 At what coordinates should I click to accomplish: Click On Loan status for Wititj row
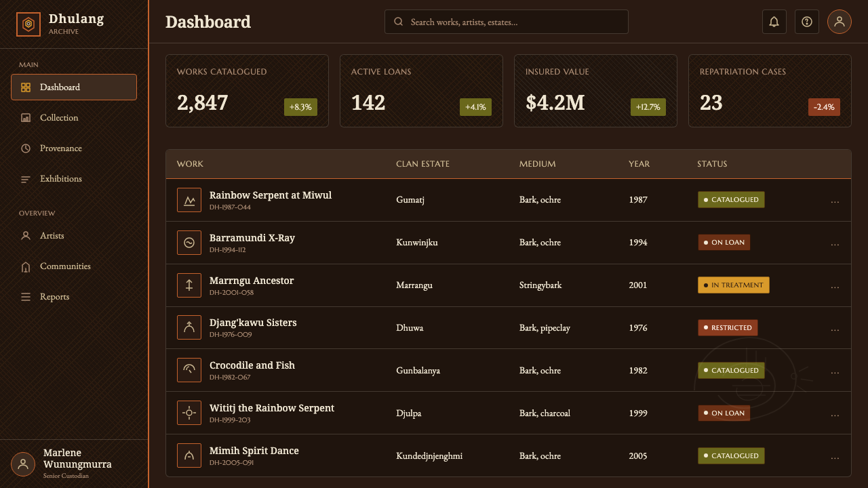tap(724, 413)
